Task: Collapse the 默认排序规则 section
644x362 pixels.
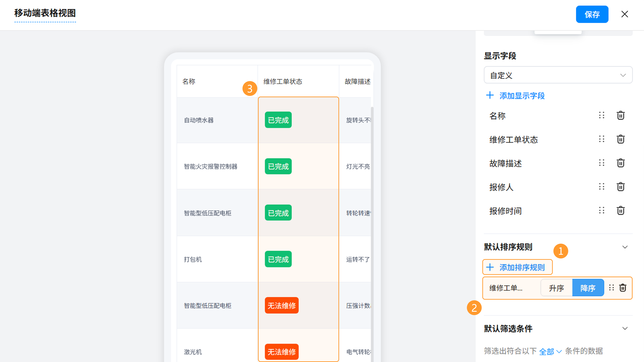Action: point(625,247)
